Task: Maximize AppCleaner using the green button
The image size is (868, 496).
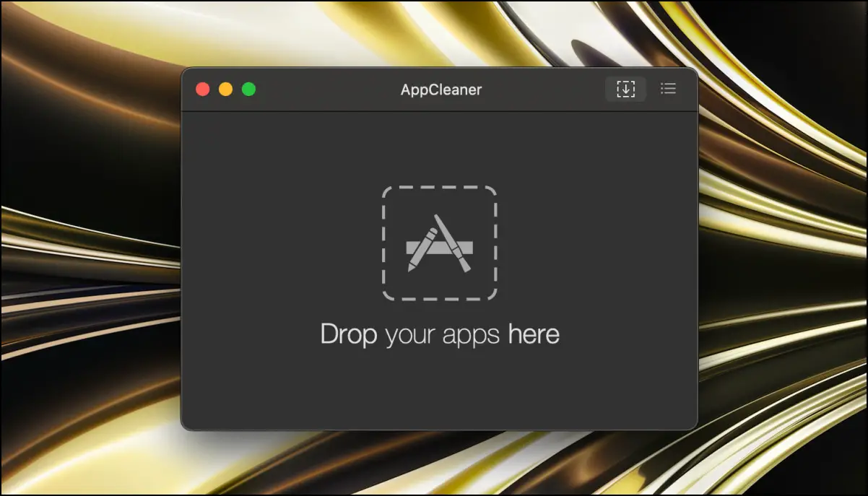Action: pos(248,90)
